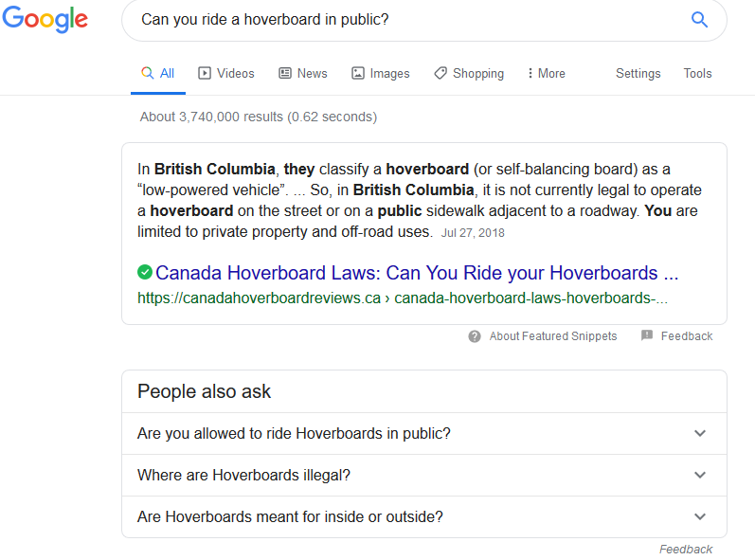755x560 pixels.
Task: Click the Google logo
Action: (45, 20)
